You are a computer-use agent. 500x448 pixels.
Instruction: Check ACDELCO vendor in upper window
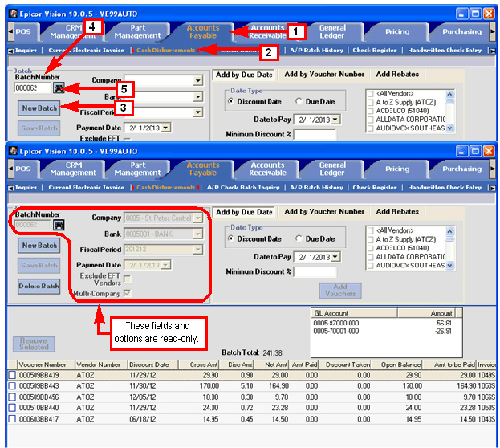(x=371, y=111)
